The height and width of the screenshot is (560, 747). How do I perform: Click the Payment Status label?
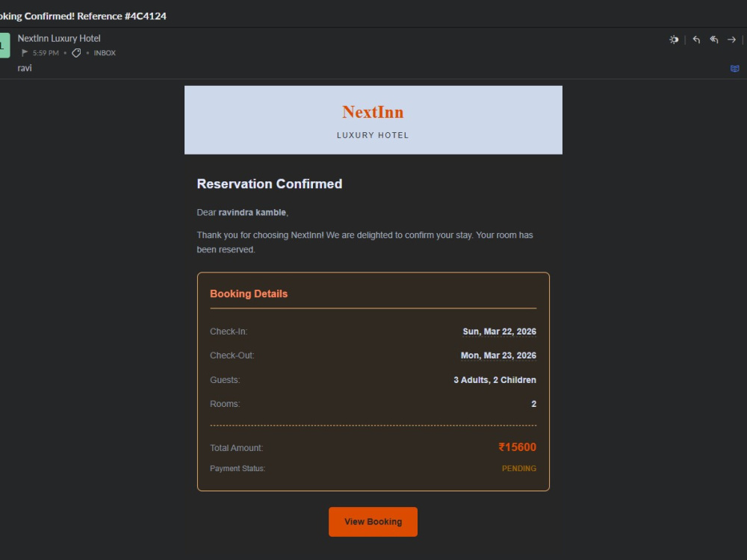click(x=238, y=469)
